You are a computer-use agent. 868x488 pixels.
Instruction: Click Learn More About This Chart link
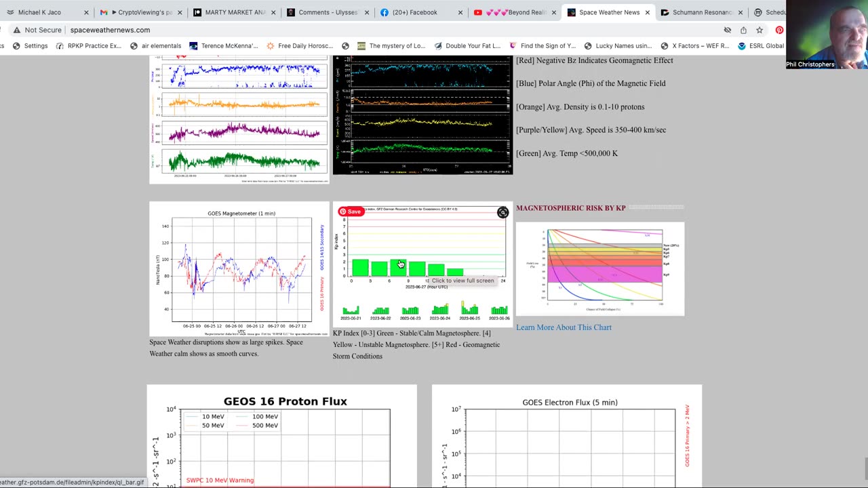point(564,327)
